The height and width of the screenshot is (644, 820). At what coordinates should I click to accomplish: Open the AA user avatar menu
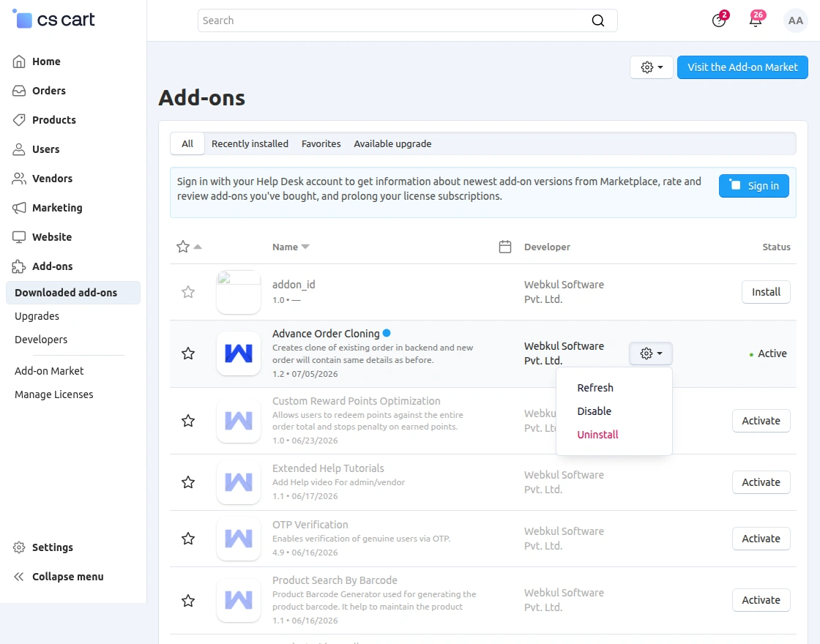(795, 20)
